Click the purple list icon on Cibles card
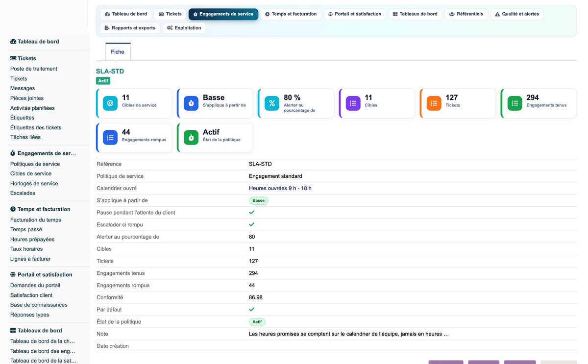588x364 pixels. [353, 103]
